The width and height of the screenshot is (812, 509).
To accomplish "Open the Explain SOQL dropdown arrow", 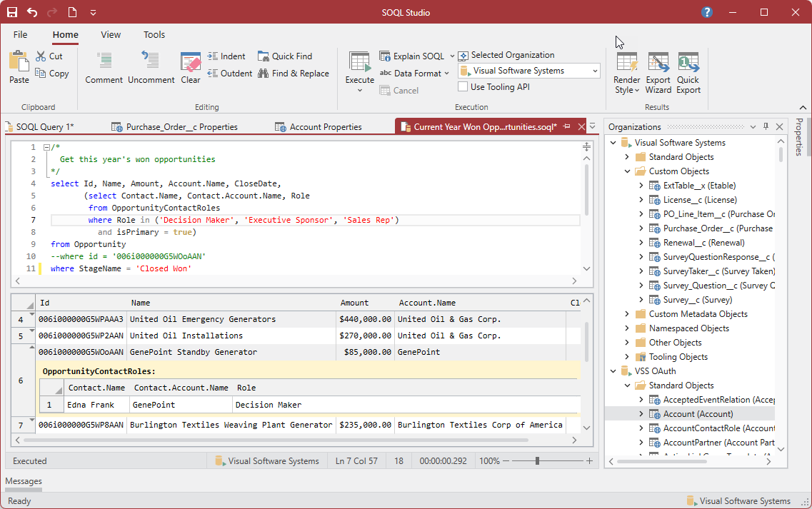I will click(451, 56).
